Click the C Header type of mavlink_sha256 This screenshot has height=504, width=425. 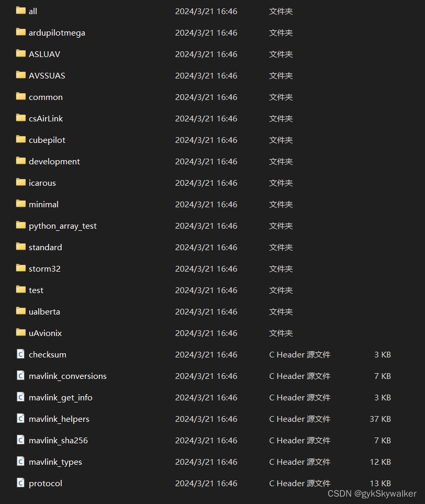tap(300, 440)
